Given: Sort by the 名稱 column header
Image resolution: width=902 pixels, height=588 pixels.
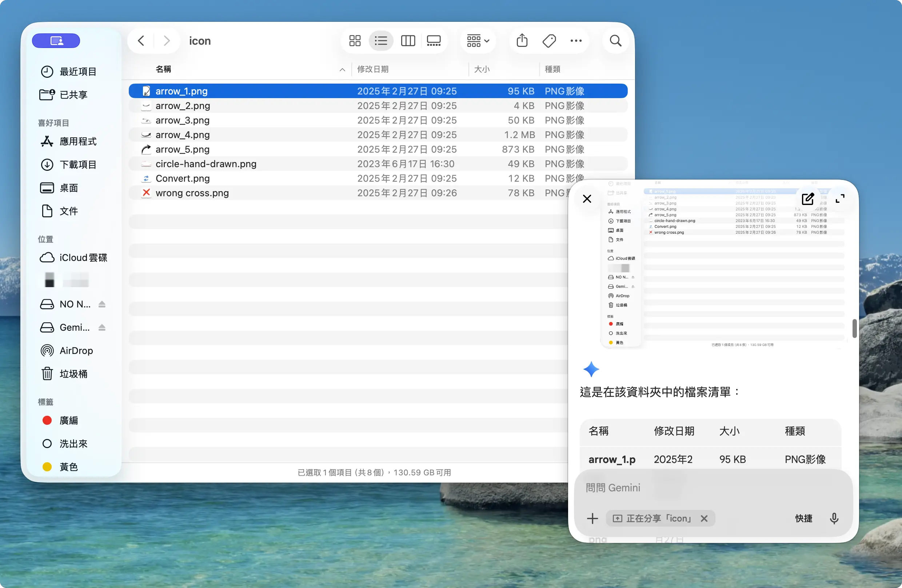Looking at the screenshot, I should click(163, 69).
